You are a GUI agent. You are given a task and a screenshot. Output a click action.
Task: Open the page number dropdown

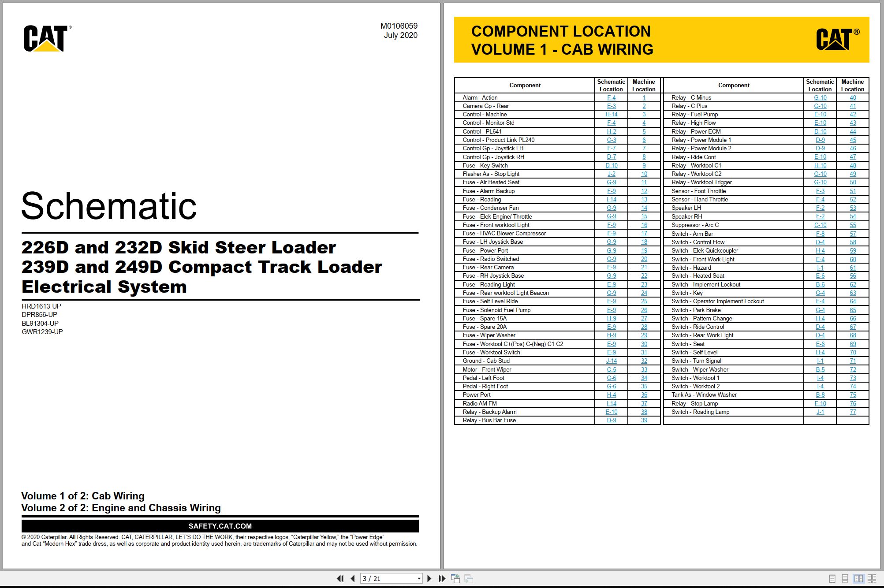coord(419,579)
